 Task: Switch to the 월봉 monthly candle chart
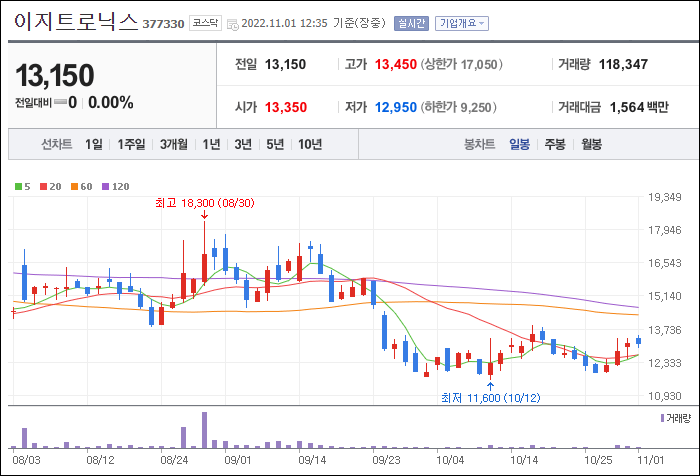[x=591, y=144]
